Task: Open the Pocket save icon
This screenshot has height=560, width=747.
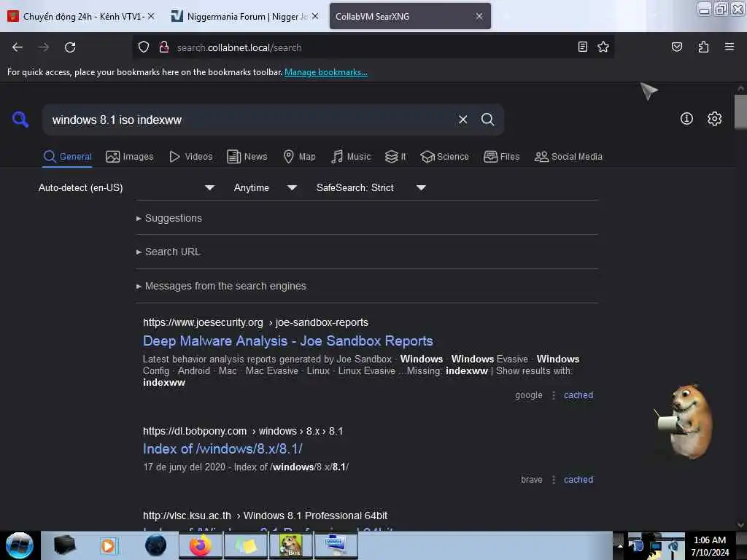Action: (x=676, y=47)
